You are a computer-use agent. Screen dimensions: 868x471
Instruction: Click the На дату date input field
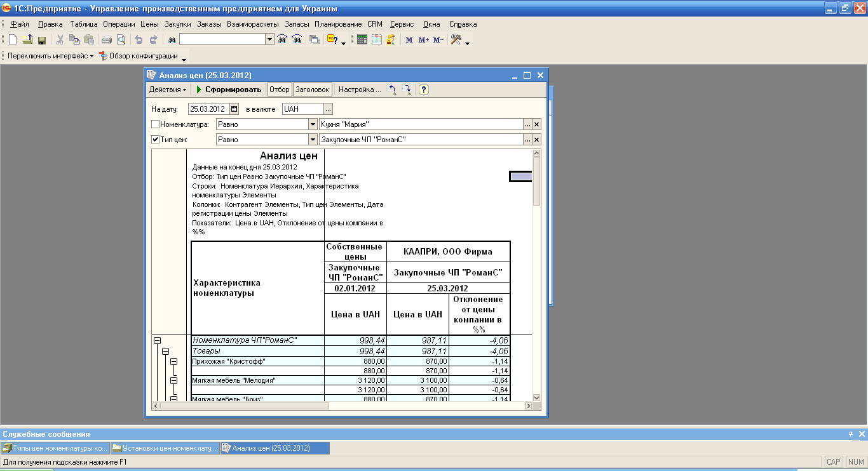coord(209,109)
